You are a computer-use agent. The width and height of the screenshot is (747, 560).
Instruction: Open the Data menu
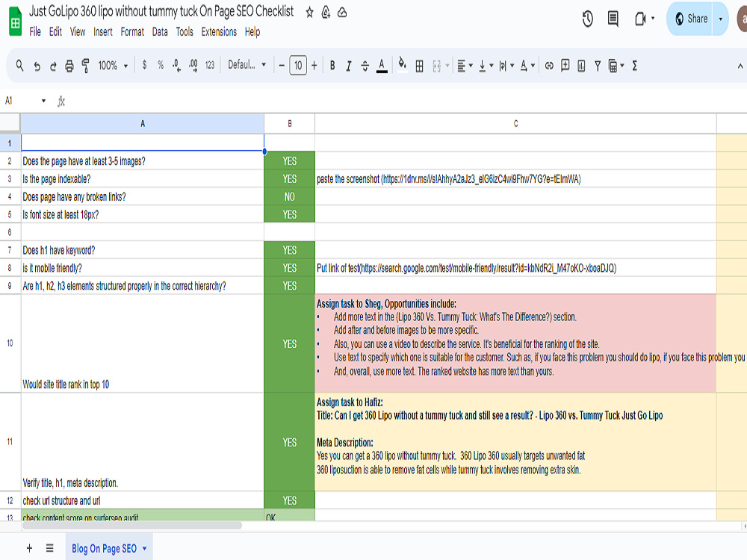160,32
